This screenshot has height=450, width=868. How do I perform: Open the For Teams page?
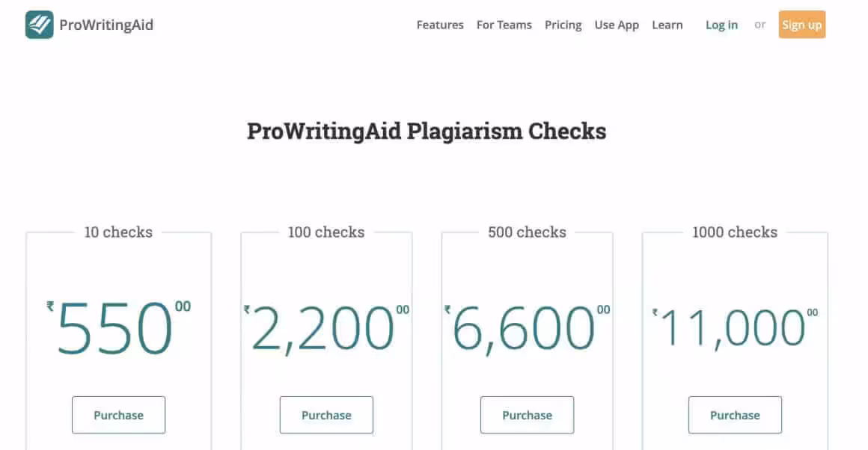[504, 25]
